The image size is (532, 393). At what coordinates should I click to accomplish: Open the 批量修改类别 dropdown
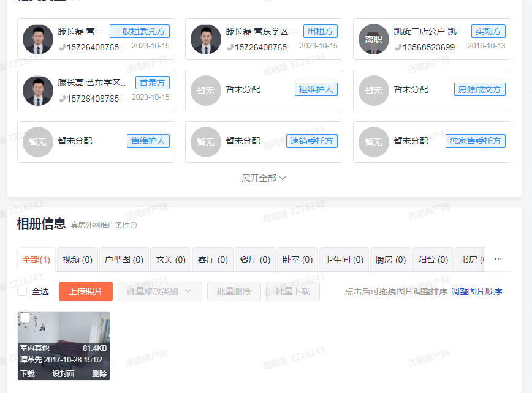tap(159, 291)
